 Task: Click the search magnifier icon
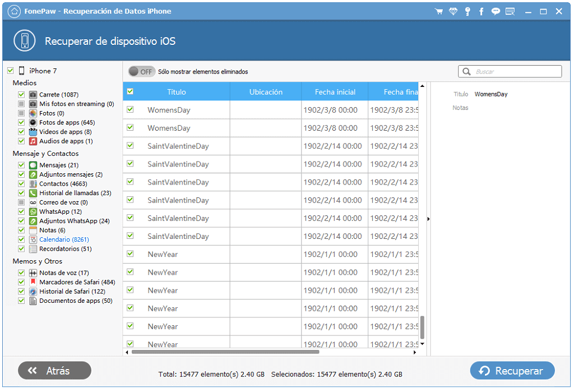point(466,71)
